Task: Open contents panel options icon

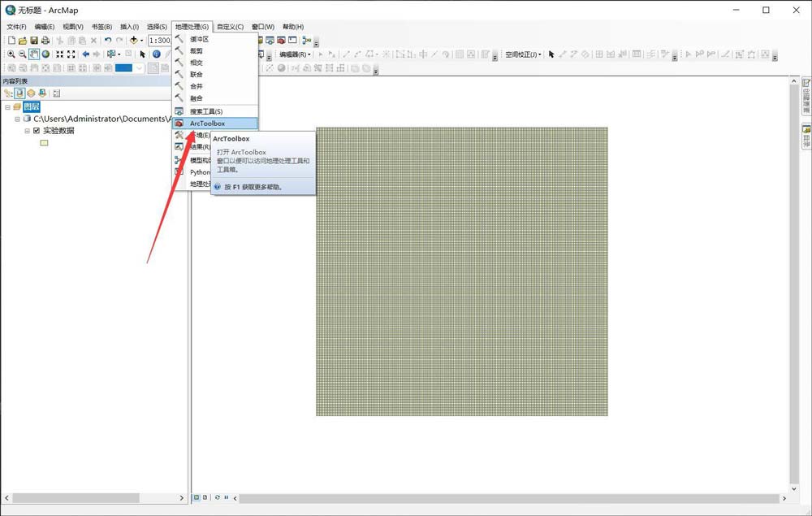Action: (57, 93)
